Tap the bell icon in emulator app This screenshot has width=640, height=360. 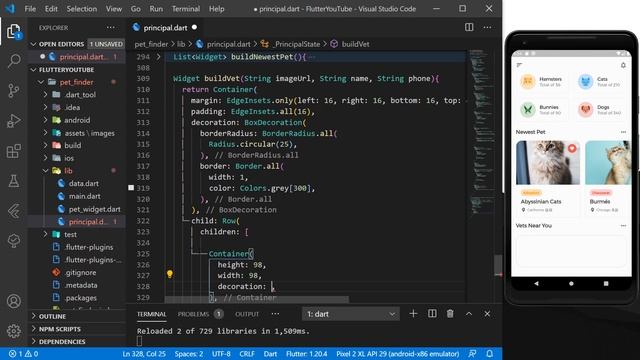point(623,65)
